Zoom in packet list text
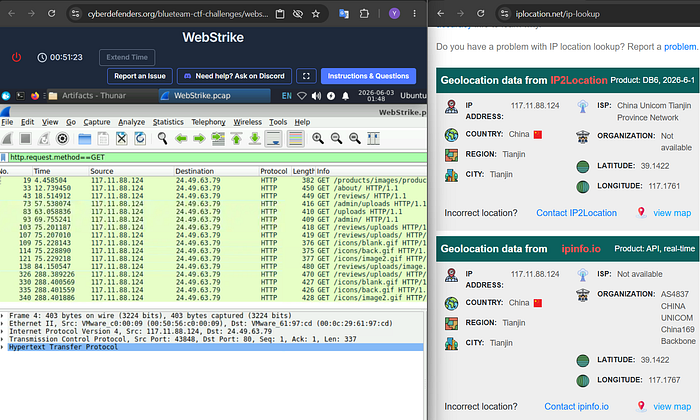Screen dimensions: 700x420 318,139
